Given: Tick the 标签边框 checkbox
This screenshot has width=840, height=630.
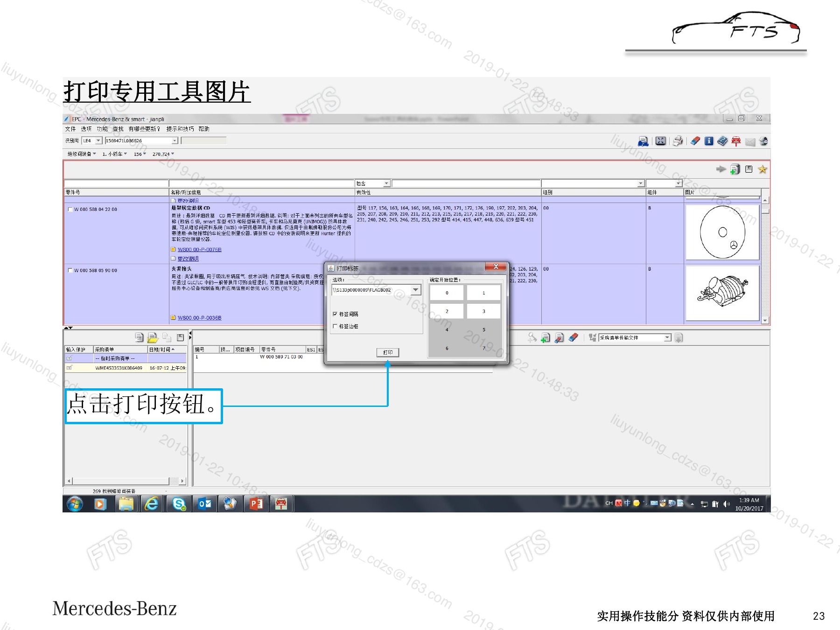Looking at the screenshot, I should [x=335, y=326].
